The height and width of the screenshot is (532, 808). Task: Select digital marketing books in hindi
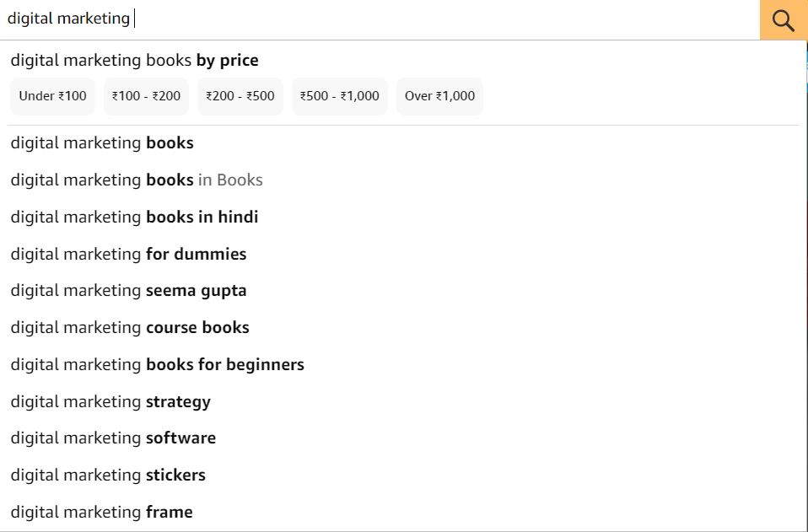134,218
